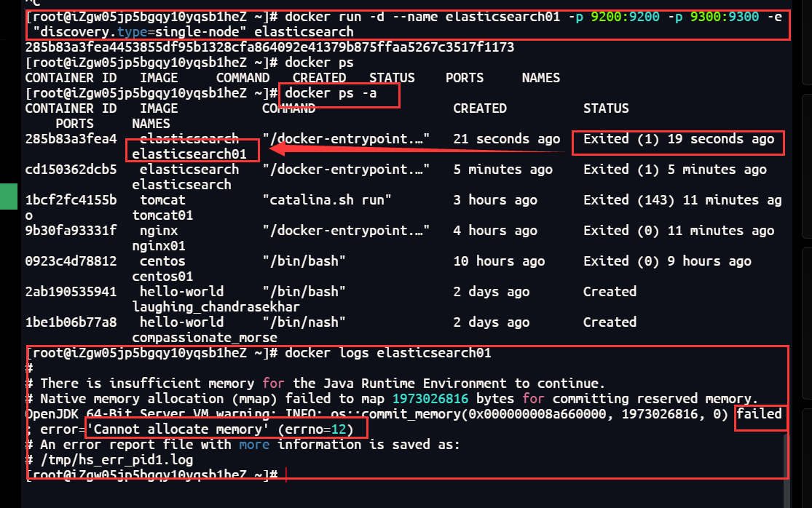Click the status 'Exited (0) 9 hours ago'
This screenshot has height=508, width=812.
667,261
